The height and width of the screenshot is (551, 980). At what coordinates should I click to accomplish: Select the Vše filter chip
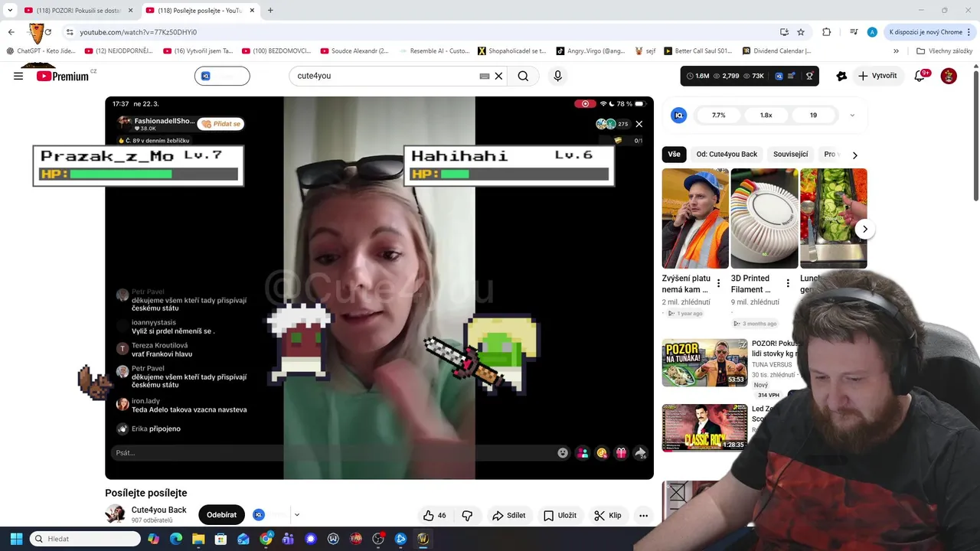point(674,154)
